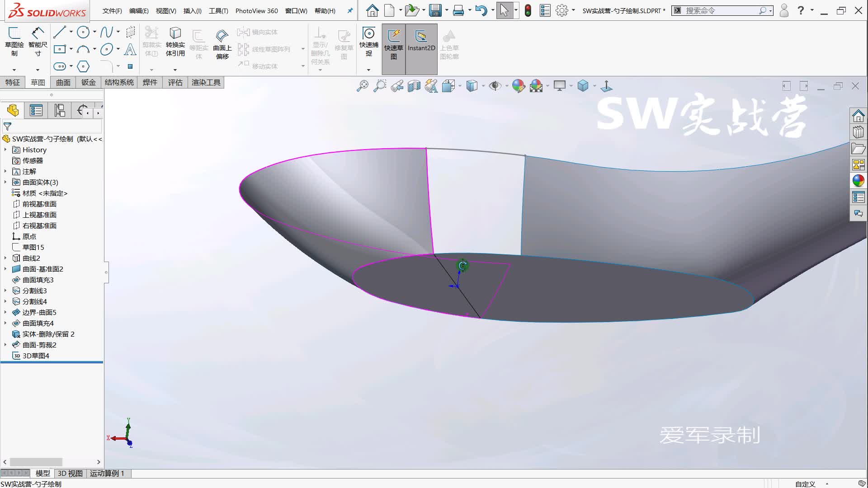The image size is (868, 488).
Task: Open the Design Library panel
Action: click(858, 132)
